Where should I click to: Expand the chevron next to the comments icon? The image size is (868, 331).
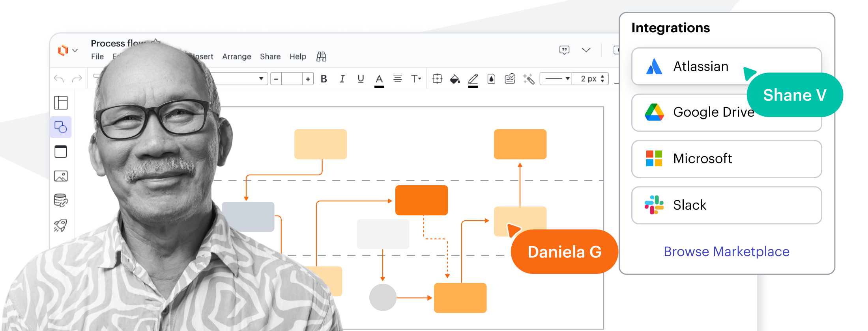(586, 50)
